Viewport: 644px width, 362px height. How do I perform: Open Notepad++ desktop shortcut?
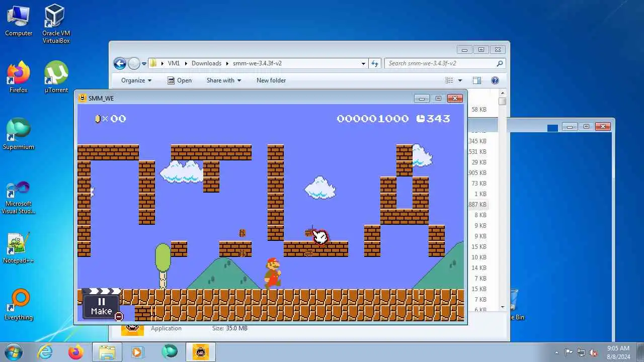19,248
